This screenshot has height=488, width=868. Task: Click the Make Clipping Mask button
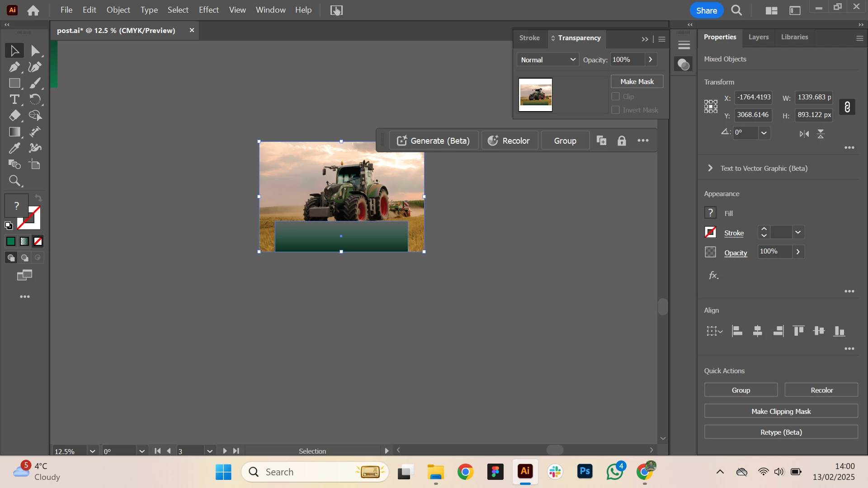pos(781,411)
